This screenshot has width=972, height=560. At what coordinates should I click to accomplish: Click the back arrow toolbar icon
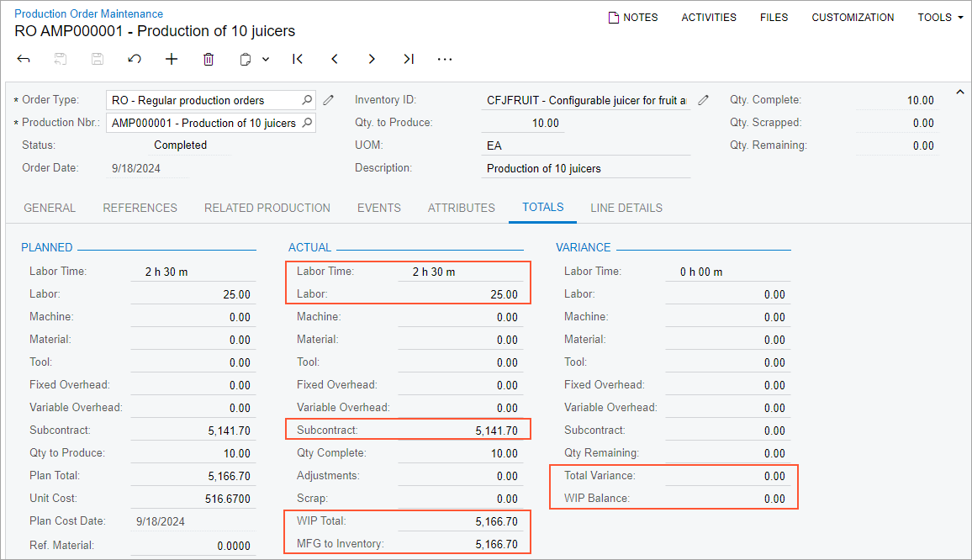tap(24, 59)
